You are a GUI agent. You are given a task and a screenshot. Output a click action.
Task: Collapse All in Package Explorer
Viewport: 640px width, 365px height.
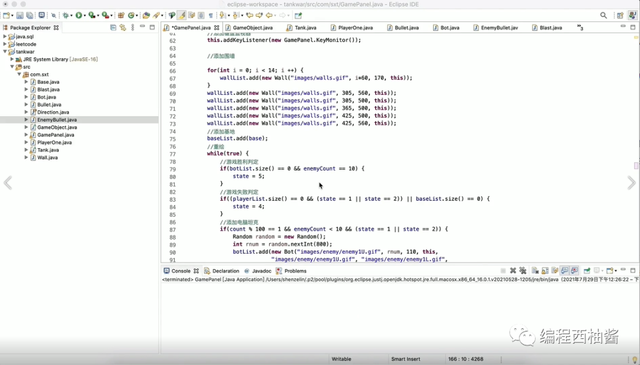113,27
